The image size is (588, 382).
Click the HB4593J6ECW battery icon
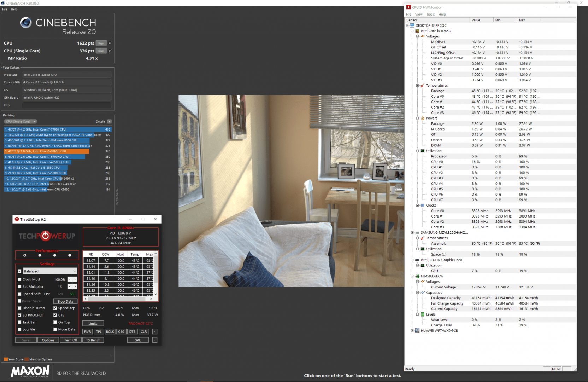click(417, 276)
